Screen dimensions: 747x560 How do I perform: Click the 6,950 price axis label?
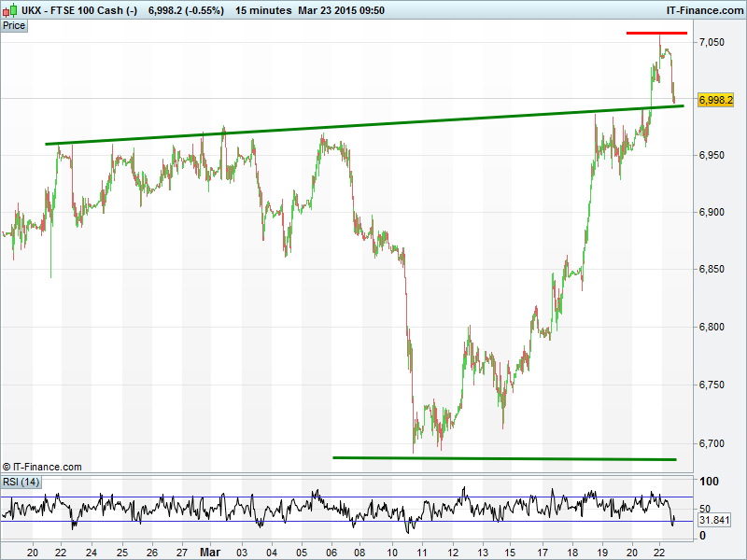pos(712,155)
